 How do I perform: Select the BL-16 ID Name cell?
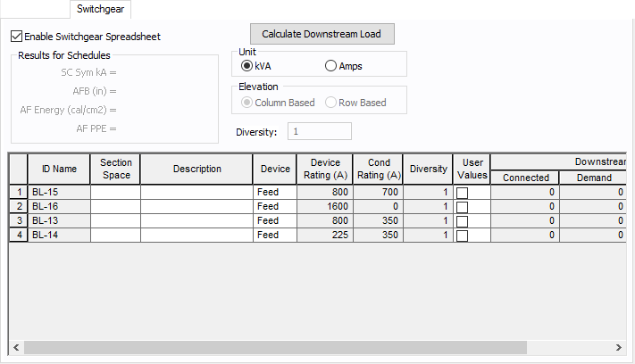(x=59, y=206)
